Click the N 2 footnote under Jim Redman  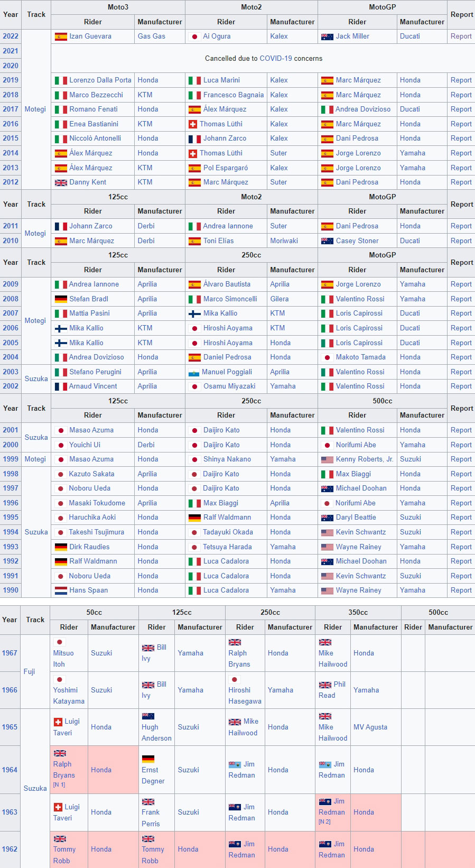pyautogui.click(x=324, y=822)
